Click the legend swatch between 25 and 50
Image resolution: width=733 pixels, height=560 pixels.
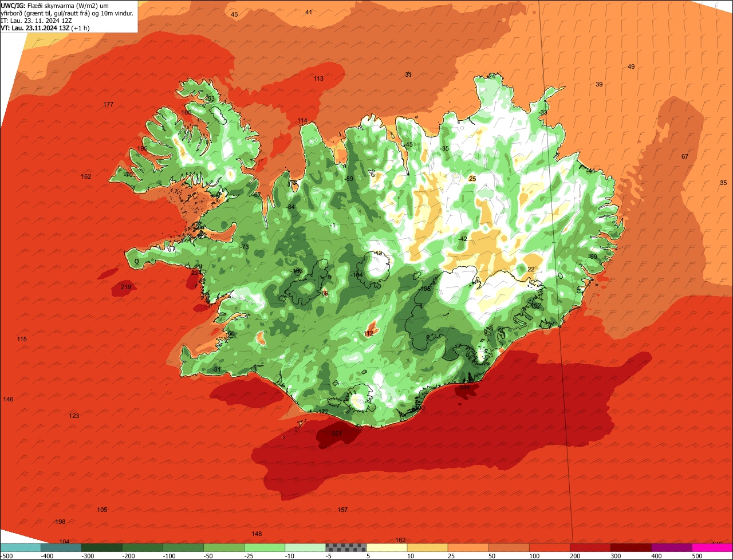pyautogui.click(x=468, y=547)
